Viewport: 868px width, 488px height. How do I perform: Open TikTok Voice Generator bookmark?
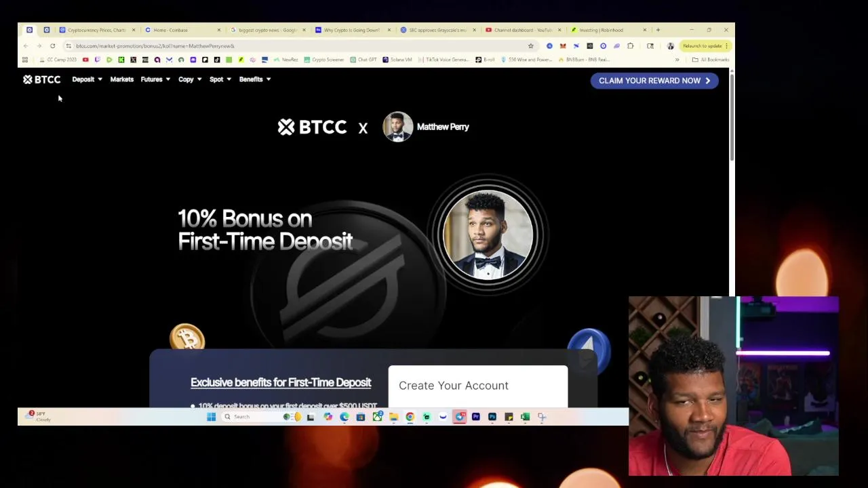click(443, 60)
